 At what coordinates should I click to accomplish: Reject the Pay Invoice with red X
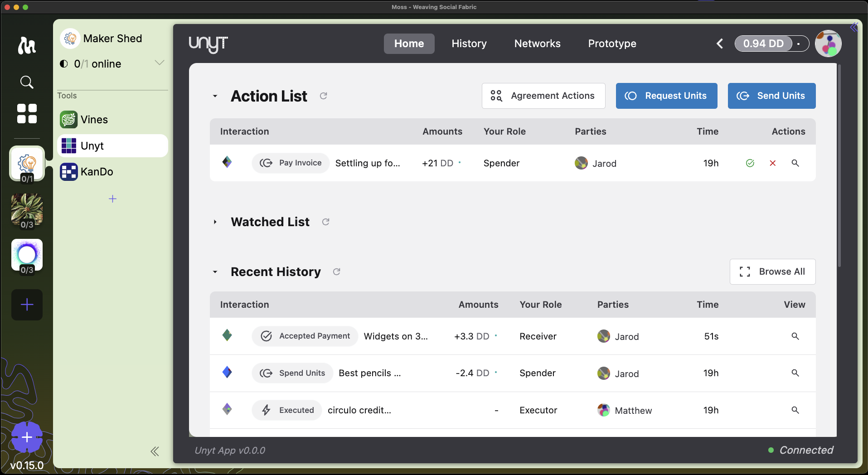772,163
